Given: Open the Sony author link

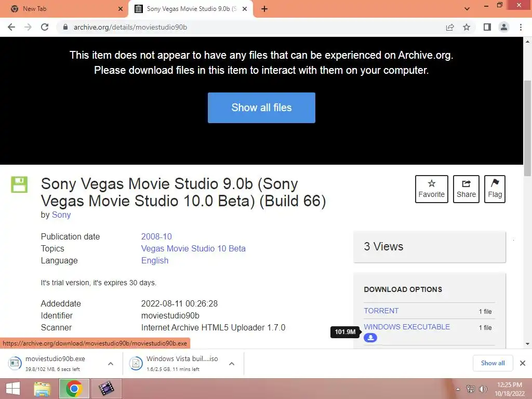Looking at the screenshot, I should [x=61, y=215].
